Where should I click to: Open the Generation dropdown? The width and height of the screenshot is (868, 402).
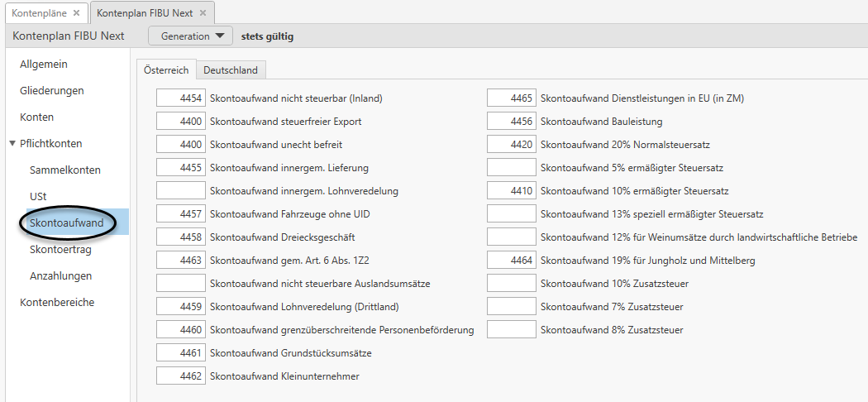190,36
